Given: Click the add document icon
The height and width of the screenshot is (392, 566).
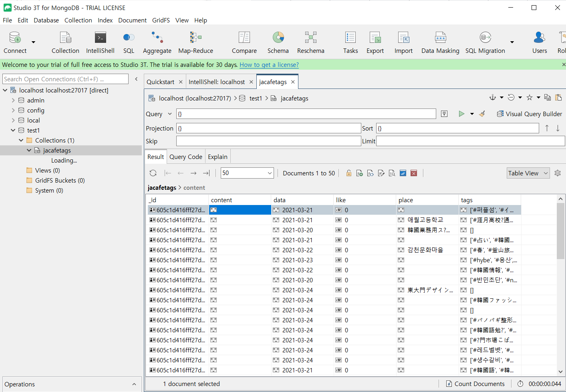Looking at the screenshot, I should (x=360, y=173).
